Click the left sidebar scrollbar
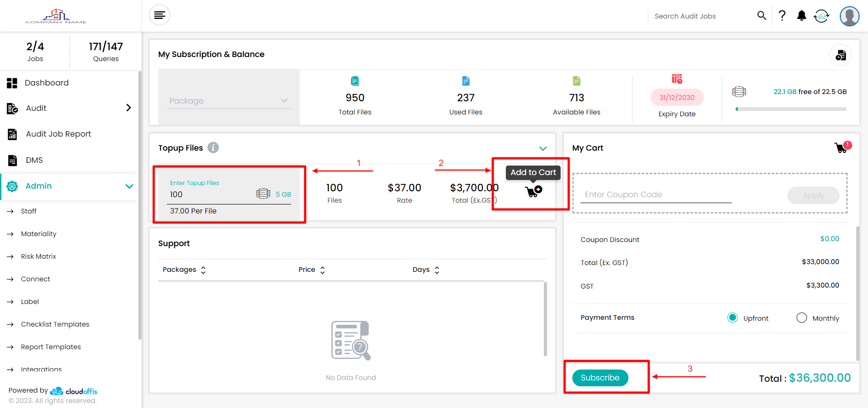This screenshot has width=868, height=408. 140,204
